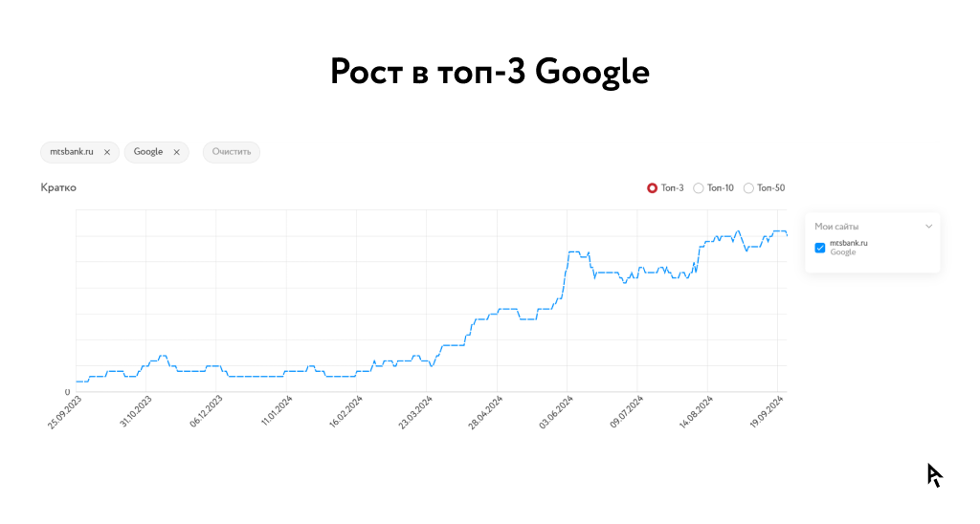Click the mtsbank.ru filter tag label
The image size is (980, 524).
(72, 152)
